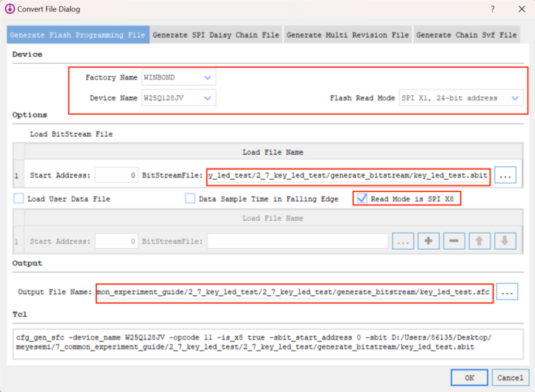The image size is (535, 392).
Task: Click the down arrow to move row down
Action: tap(505, 241)
